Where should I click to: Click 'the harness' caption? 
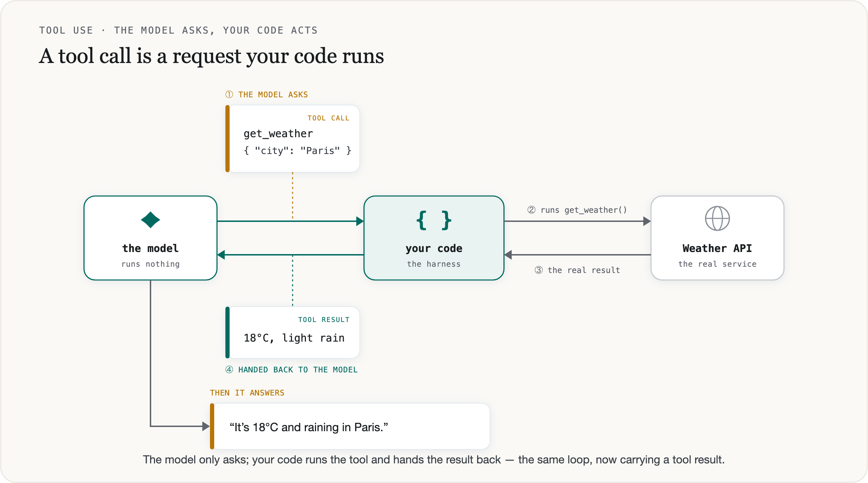(434, 264)
